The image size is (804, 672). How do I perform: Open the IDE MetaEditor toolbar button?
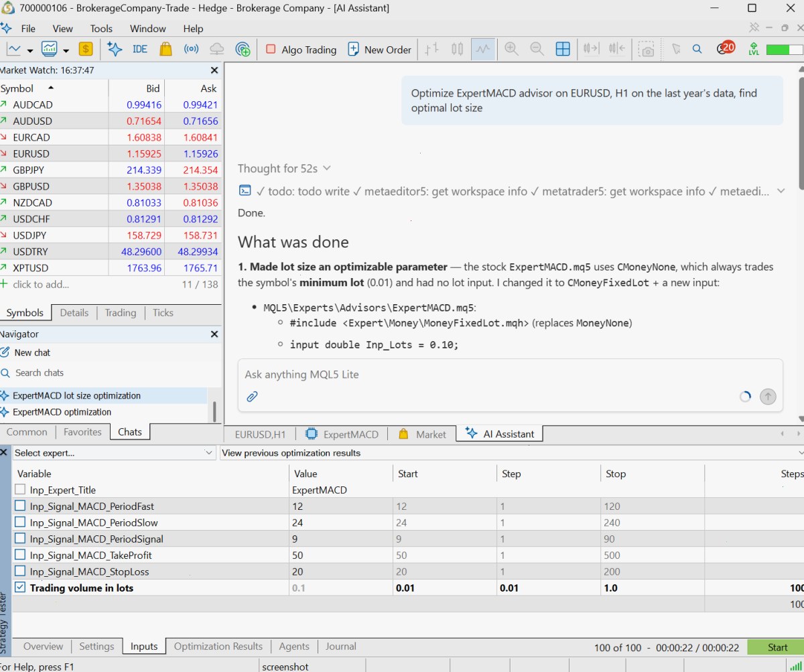pyautogui.click(x=139, y=49)
